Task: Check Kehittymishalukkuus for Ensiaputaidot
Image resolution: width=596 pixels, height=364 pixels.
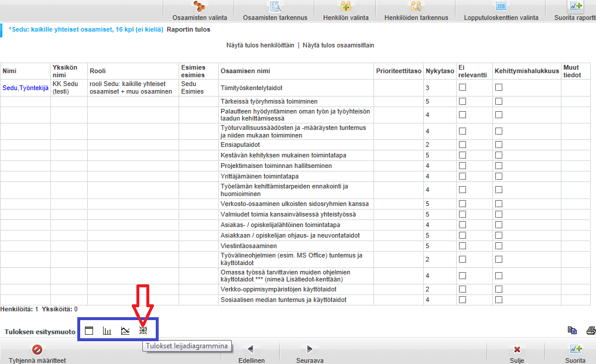Action: (499, 145)
